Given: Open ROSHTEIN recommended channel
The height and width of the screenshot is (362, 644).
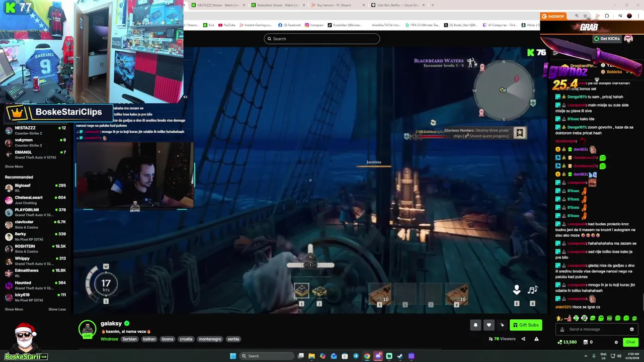Looking at the screenshot, I should coord(35,248).
